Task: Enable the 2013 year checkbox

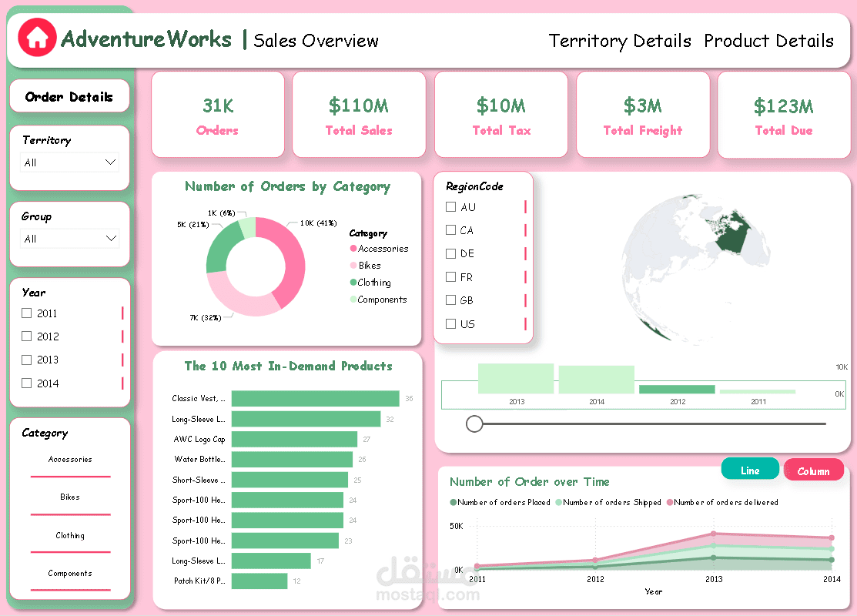Action: [26, 360]
